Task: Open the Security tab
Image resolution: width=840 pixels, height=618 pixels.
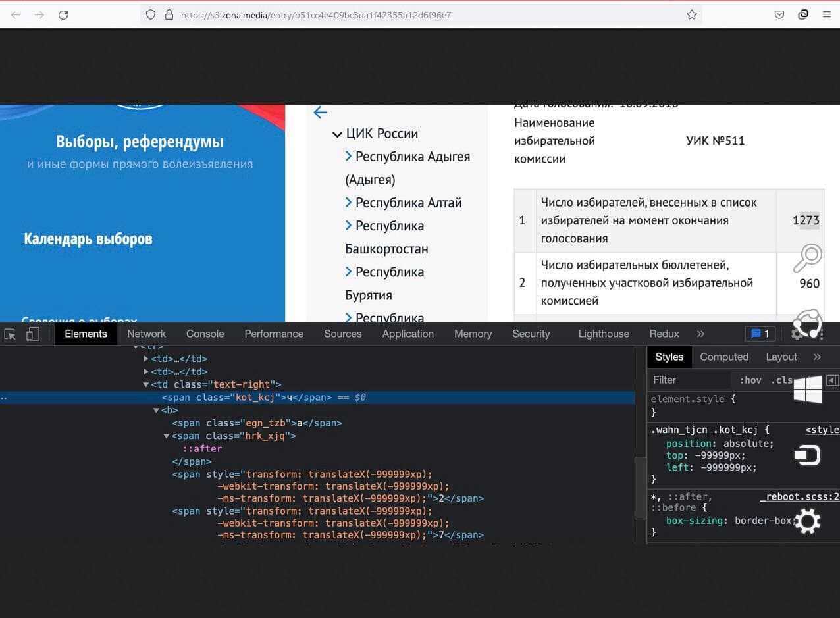Action: (x=531, y=334)
